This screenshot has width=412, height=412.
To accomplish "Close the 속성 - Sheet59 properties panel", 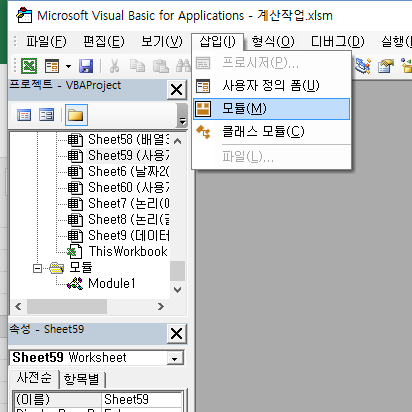I will [x=176, y=333].
